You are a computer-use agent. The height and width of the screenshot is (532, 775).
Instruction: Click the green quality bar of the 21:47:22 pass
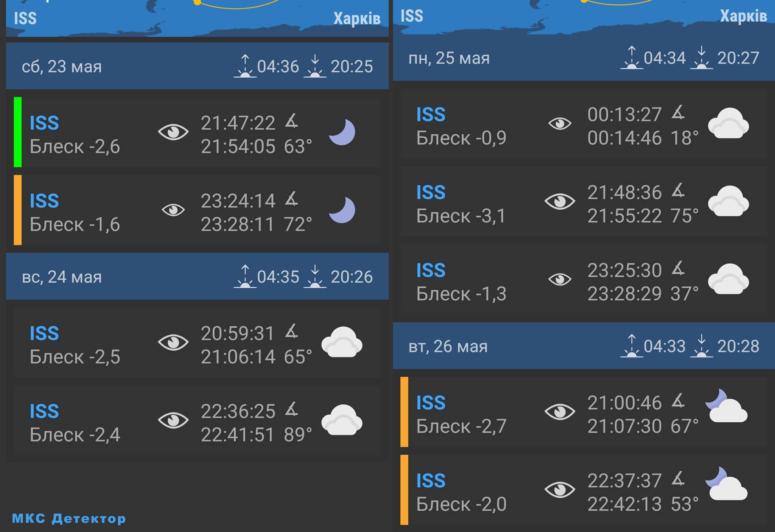coord(17,132)
